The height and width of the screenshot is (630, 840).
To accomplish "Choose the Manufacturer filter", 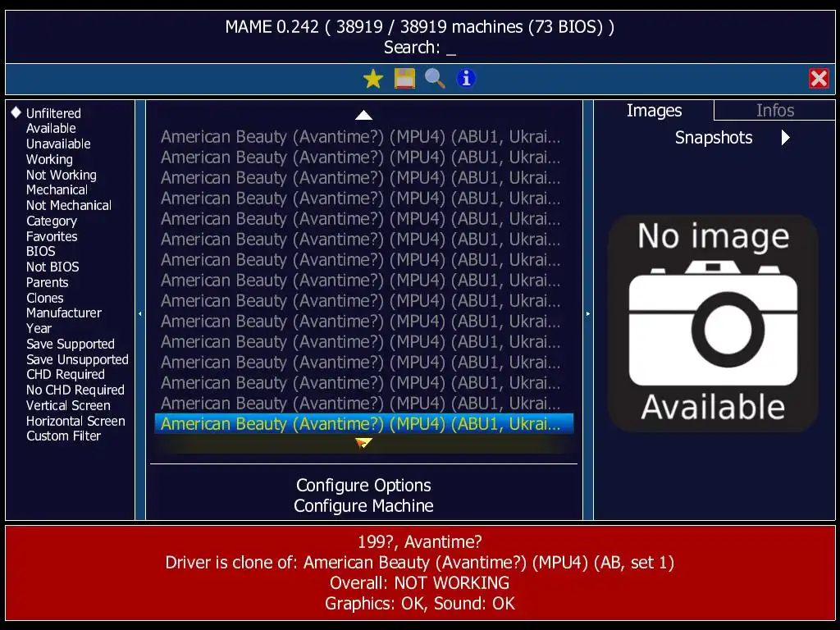I will coord(64,313).
